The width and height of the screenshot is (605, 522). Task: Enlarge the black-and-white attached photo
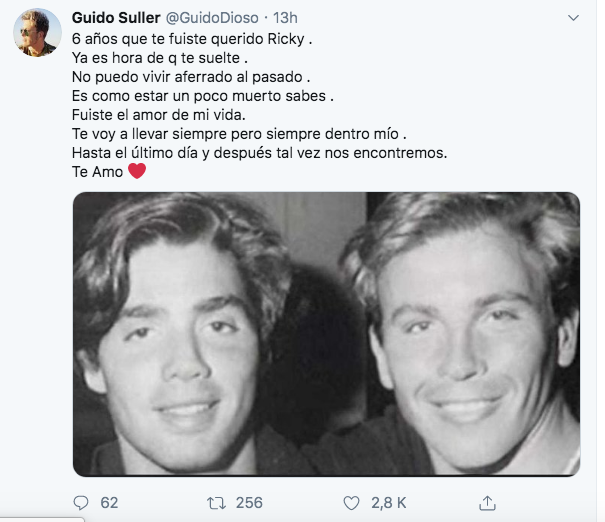click(326, 334)
